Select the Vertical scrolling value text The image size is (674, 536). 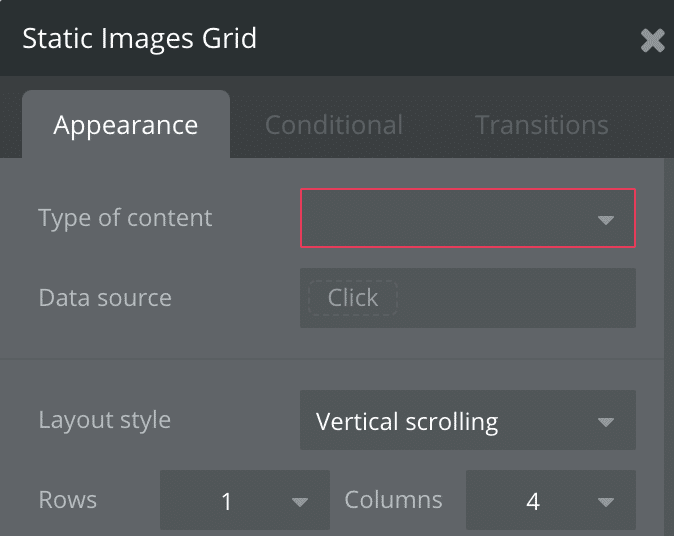click(x=407, y=421)
